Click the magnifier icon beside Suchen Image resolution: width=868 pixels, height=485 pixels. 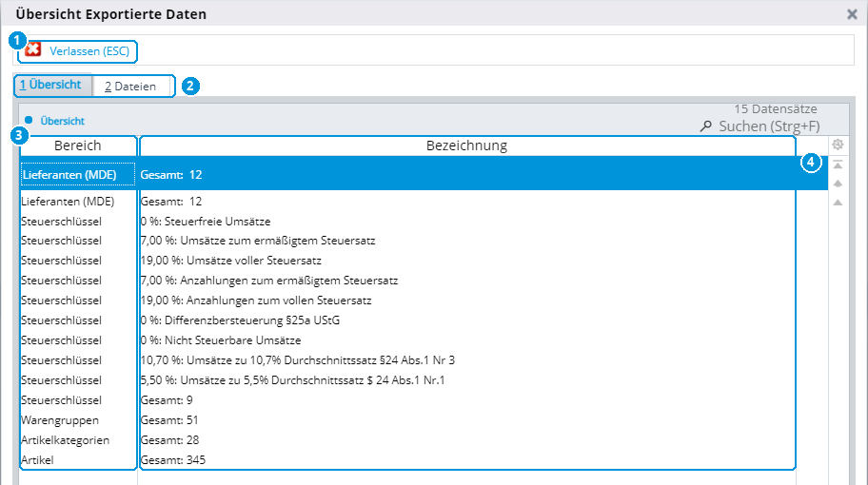(706, 126)
